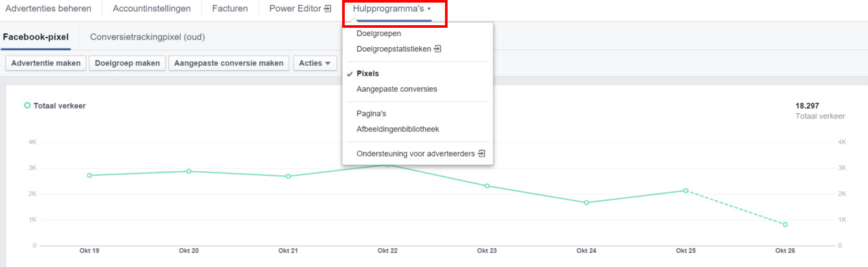
Task: Switch to the Facebook-pixel tab
Action: pos(36,37)
